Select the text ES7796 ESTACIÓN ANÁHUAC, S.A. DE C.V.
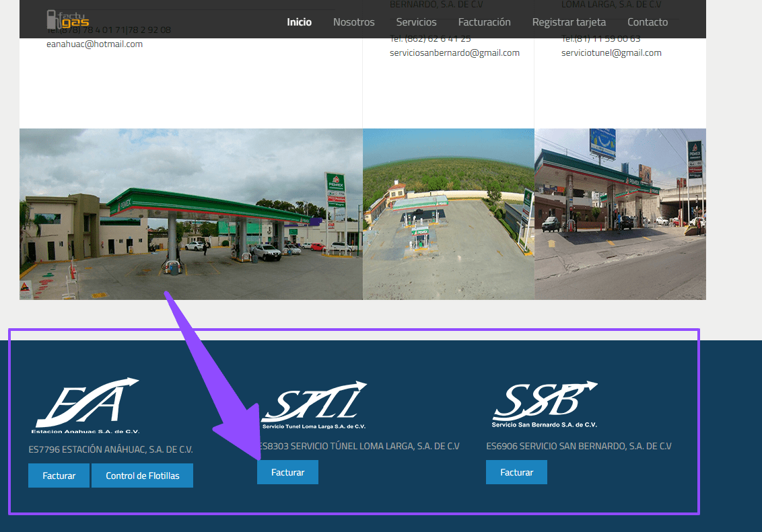The image size is (762, 532). pyautogui.click(x=111, y=449)
